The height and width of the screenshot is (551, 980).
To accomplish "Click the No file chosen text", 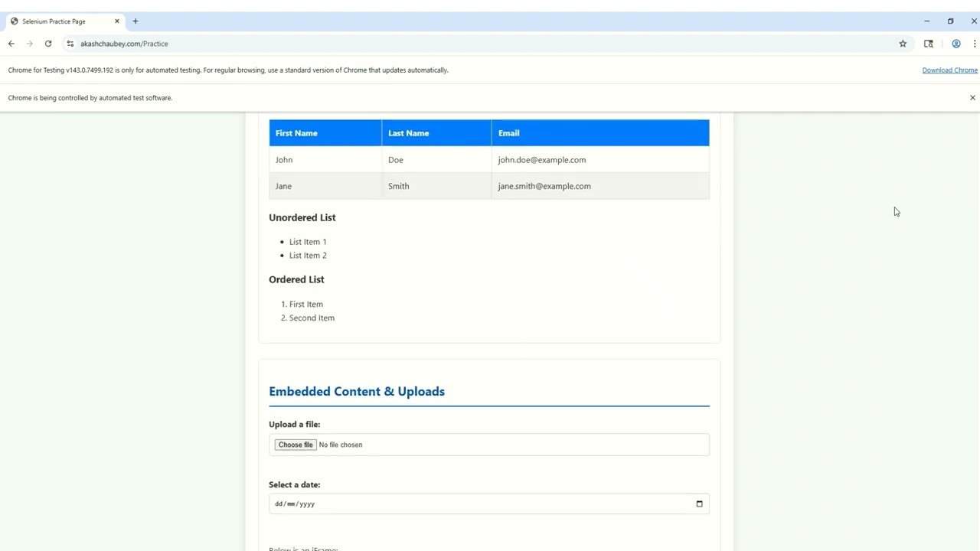I will click(341, 445).
